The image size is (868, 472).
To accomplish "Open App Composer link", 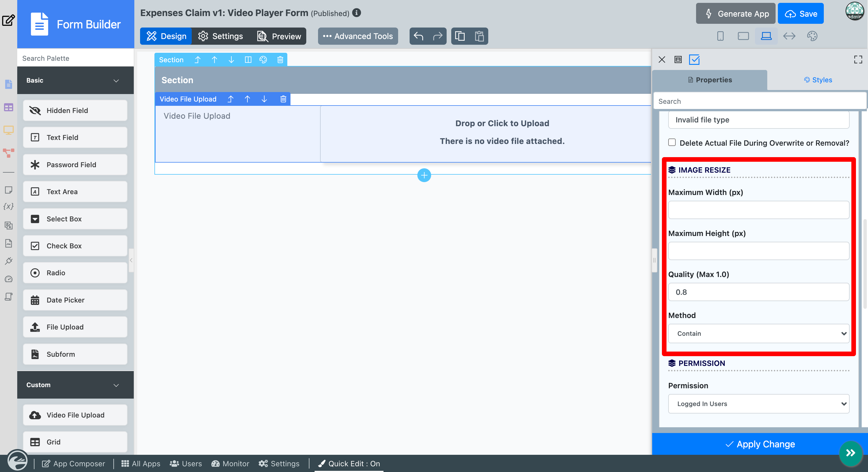I will [73, 464].
